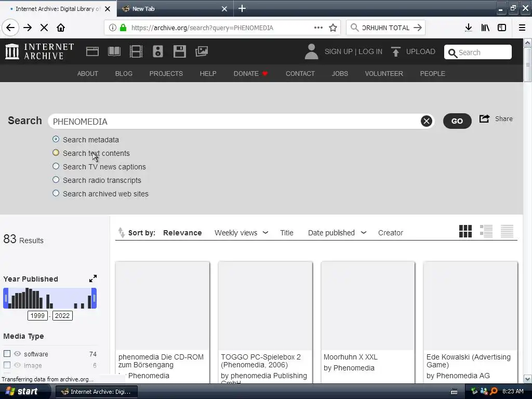The image size is (532, 399).
Task: Switch to the New Tab browser tab
Action: 175,8
